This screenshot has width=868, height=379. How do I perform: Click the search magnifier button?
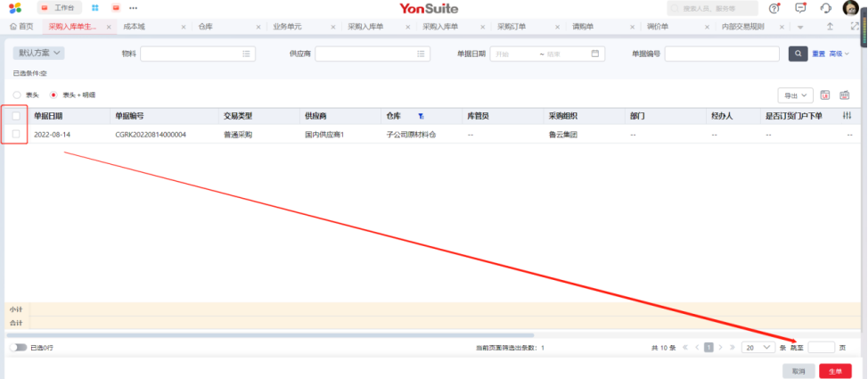[798, 54]
